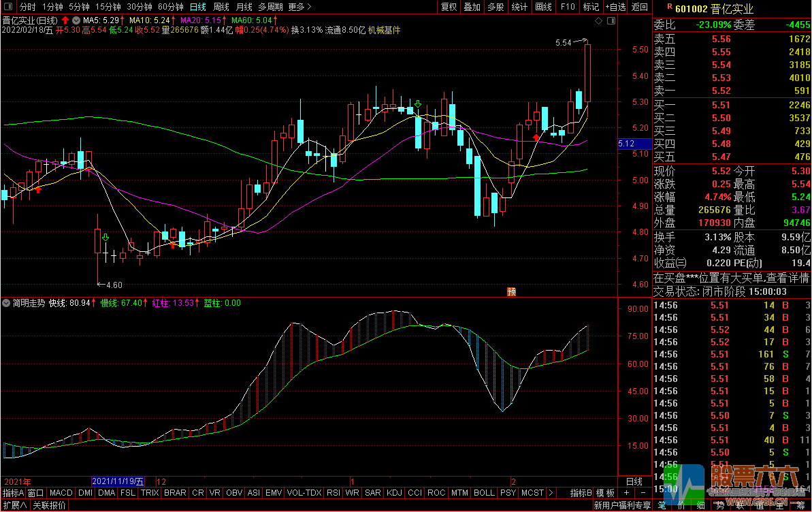The width and height of the screenshot is (812, 512).
Task: Select the 1分钟 period
Action: (x=52, y=7)
